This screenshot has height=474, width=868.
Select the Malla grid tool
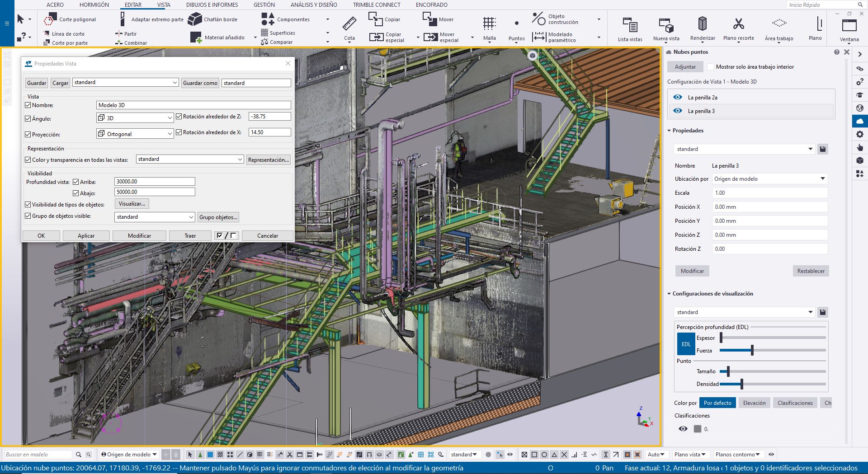489,23
